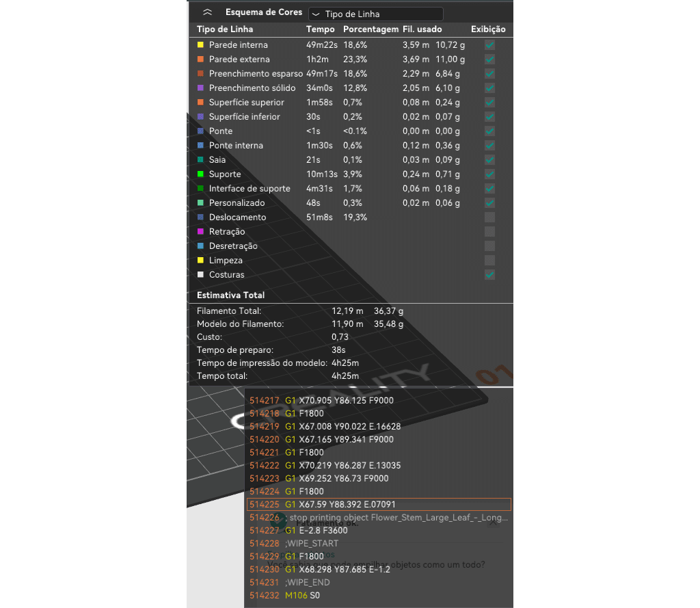700x608 pixels.
Task: Toggle Ponte display checkbox
Action: tap(489, 131)
